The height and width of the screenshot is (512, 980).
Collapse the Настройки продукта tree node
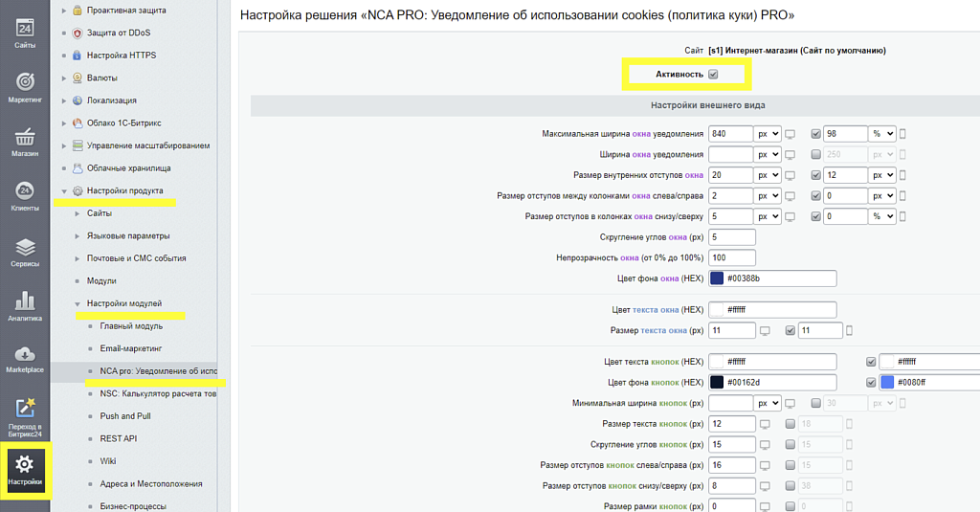(x=64, y=190)
